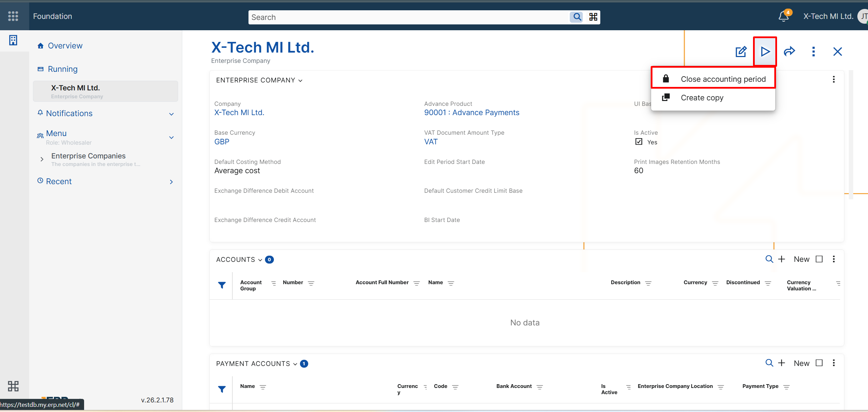Click the plus icon to add an account
The image size is (868, 412).
pos(782,259)
